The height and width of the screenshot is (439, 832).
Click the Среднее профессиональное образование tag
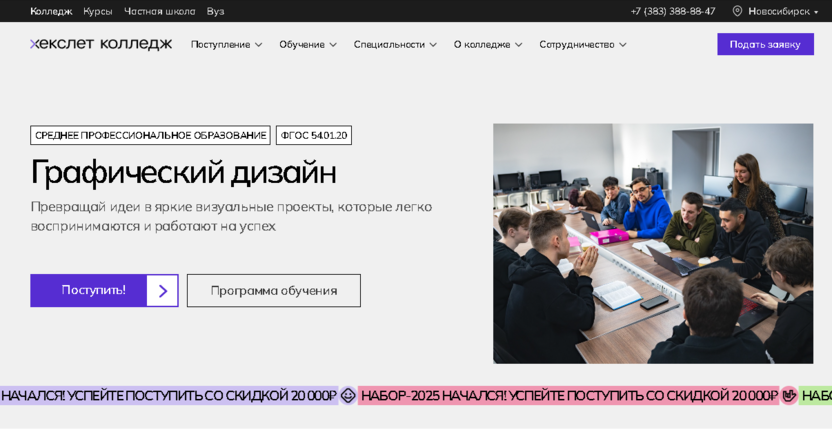(150, 135)
